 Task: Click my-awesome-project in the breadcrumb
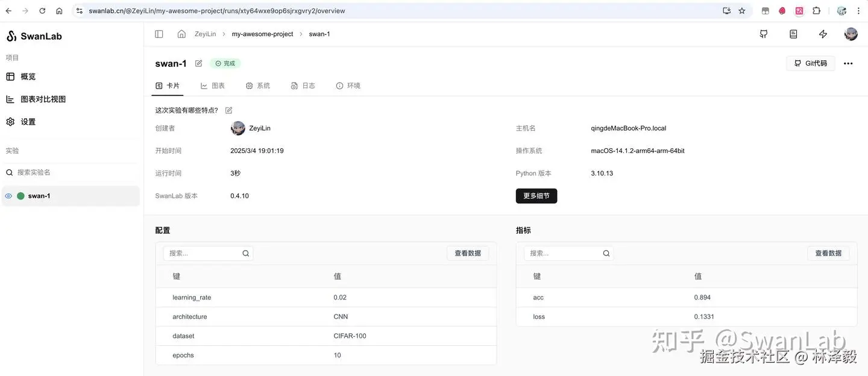click(263, 34)
